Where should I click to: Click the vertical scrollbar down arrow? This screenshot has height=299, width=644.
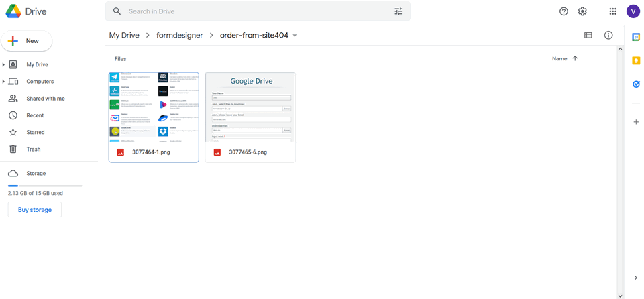coord(620,296)
